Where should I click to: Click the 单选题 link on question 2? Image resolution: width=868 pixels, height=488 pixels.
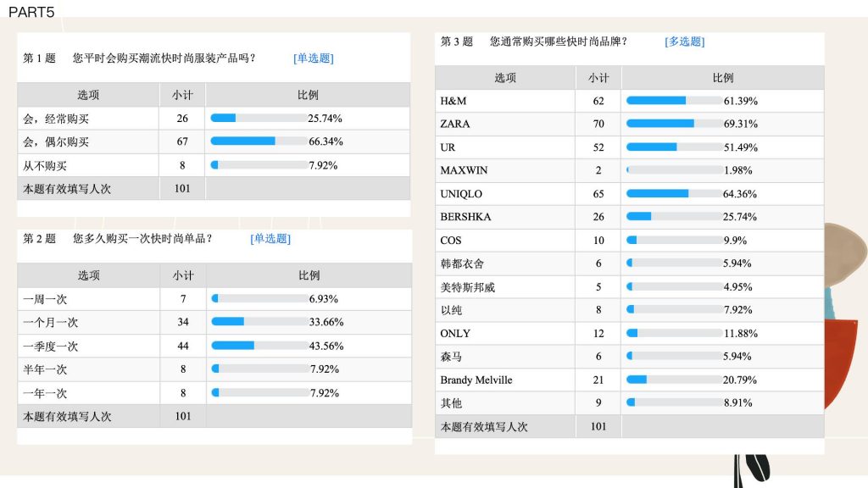coord(270,238)
